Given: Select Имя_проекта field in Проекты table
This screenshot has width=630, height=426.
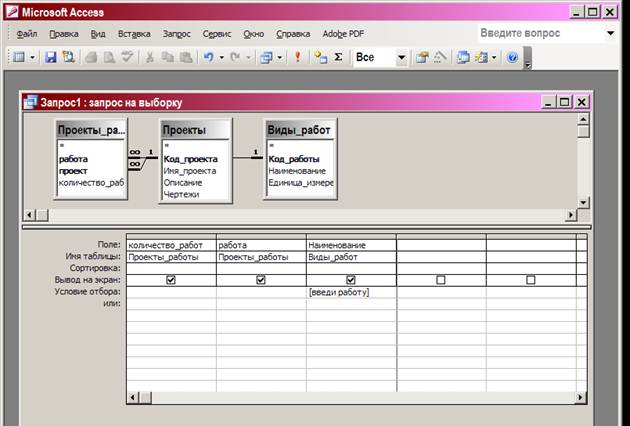Looking at the screenshot, I should [190, 171].
